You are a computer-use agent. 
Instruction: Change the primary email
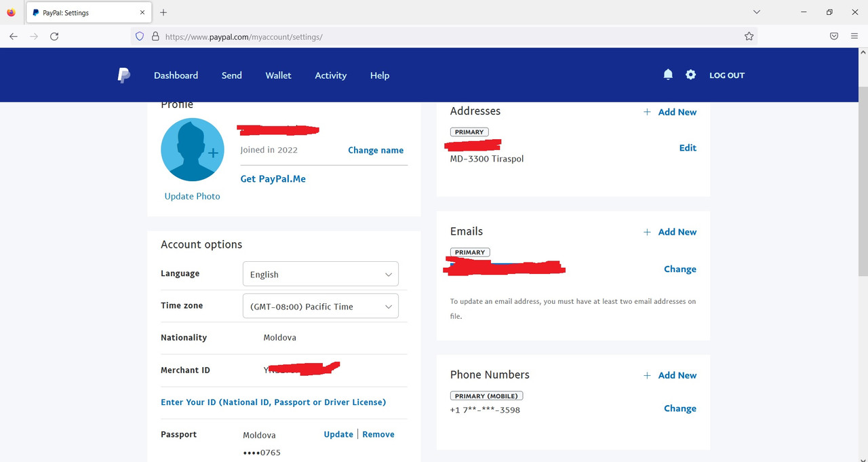680,269
